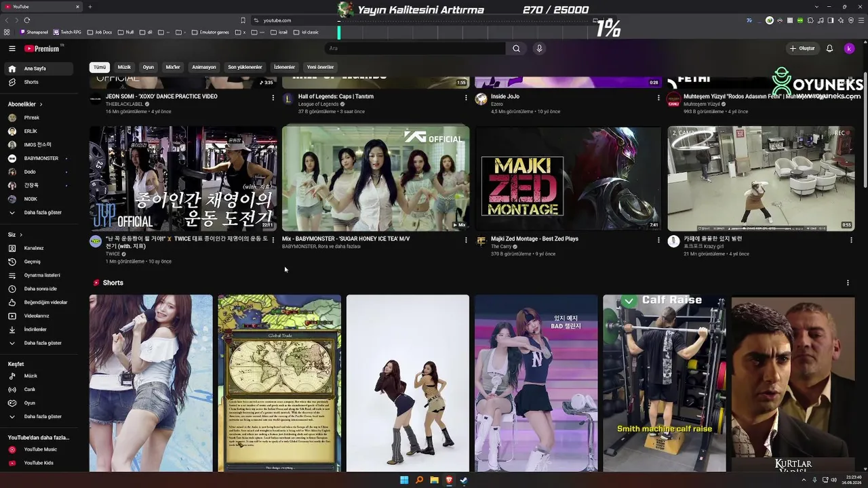The width and height of the screenshot is (868, 488).
Task: Open Shorts from the sidebar
Action: (x=40, y=82)
